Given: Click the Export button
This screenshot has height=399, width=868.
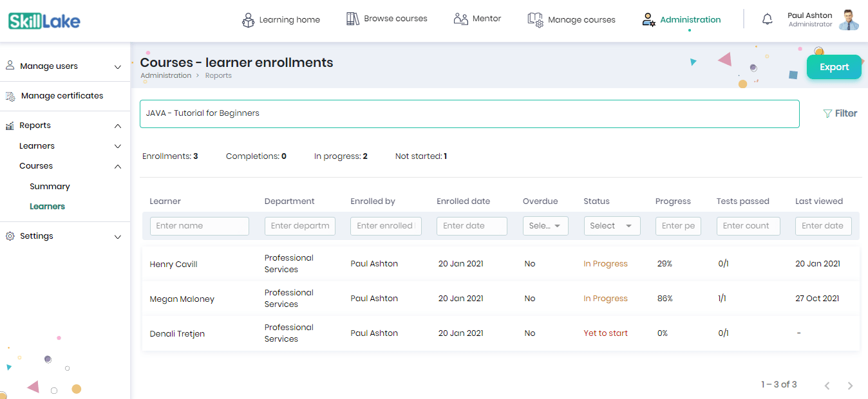Looking at the screenshot, I should point(834,67).
